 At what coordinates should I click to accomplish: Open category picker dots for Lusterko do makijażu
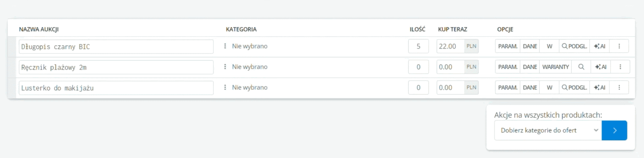pyautogui.click(x=225, y=87)
